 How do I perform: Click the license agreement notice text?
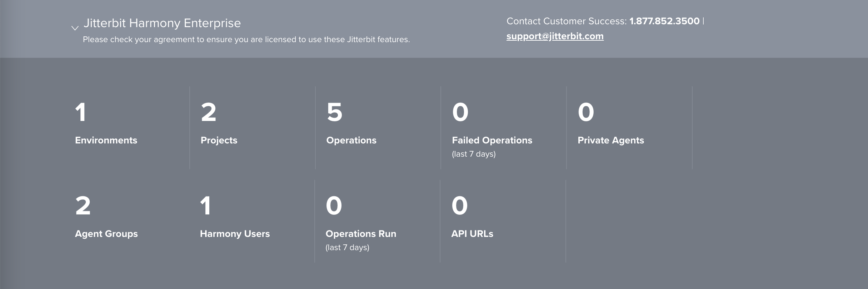(x=246, y=40)
